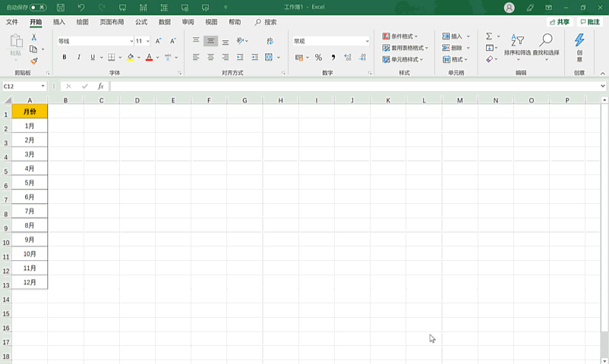Switch to the Insert tab
This screenshot has width=609, height=364.
pos(59,22)
